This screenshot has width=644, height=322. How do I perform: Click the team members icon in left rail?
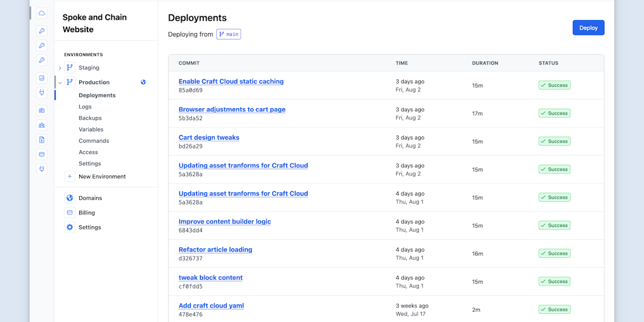(x=42, y=125)
